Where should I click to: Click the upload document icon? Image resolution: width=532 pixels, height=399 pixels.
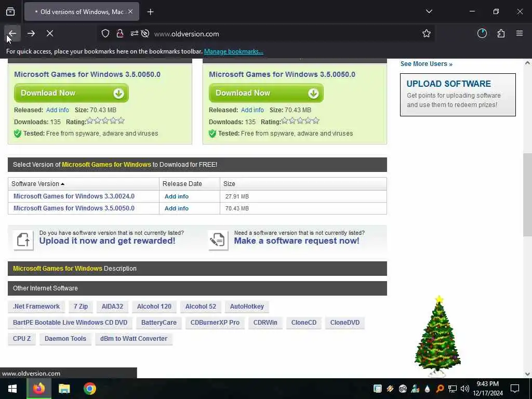pyautogui.click(x=23, y=240)
